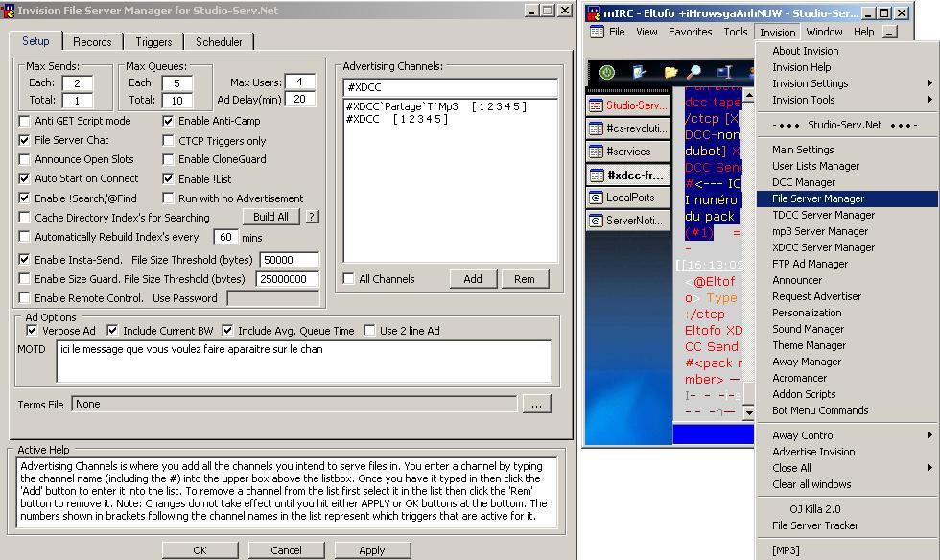940x560 pixels.
Task: Switch to #services window in switchbar
Action: point(627,152)
